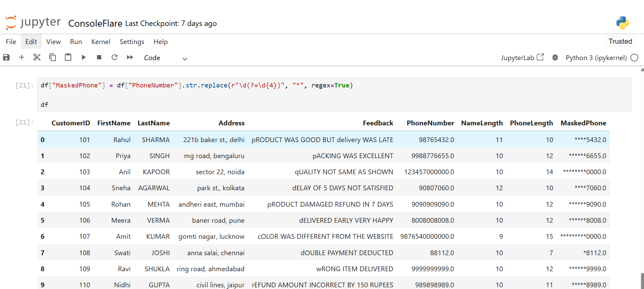Insert a new cell with plus icon
The image size is (644, 289).
(22, 57)
